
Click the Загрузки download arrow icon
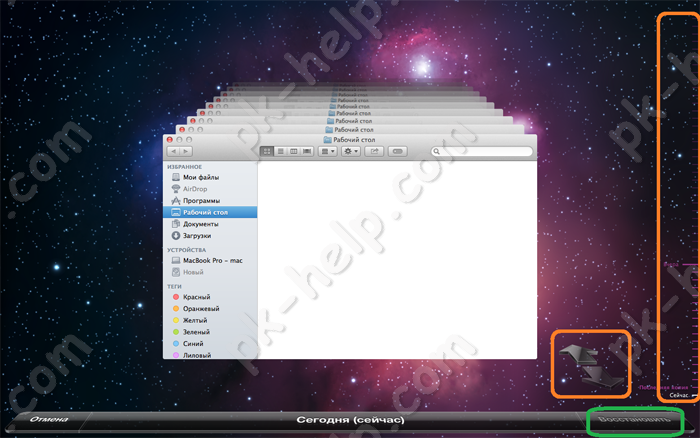click(176, 236)
